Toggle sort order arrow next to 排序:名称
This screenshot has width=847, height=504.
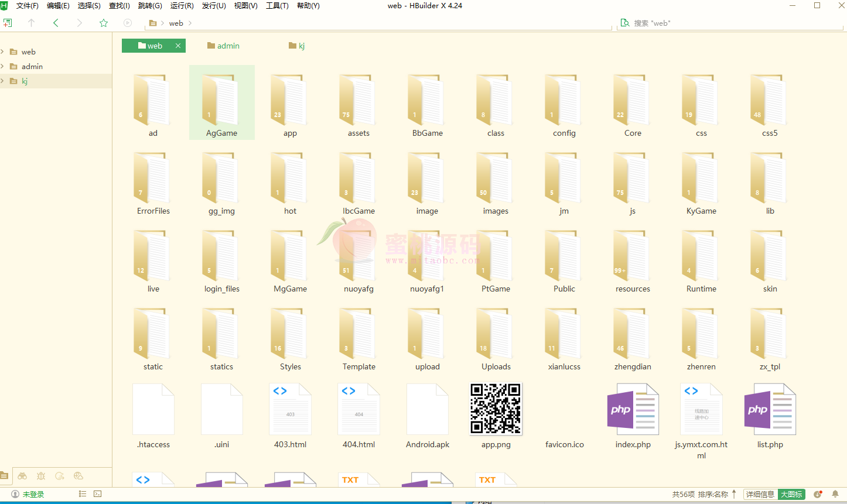[734, 494]
